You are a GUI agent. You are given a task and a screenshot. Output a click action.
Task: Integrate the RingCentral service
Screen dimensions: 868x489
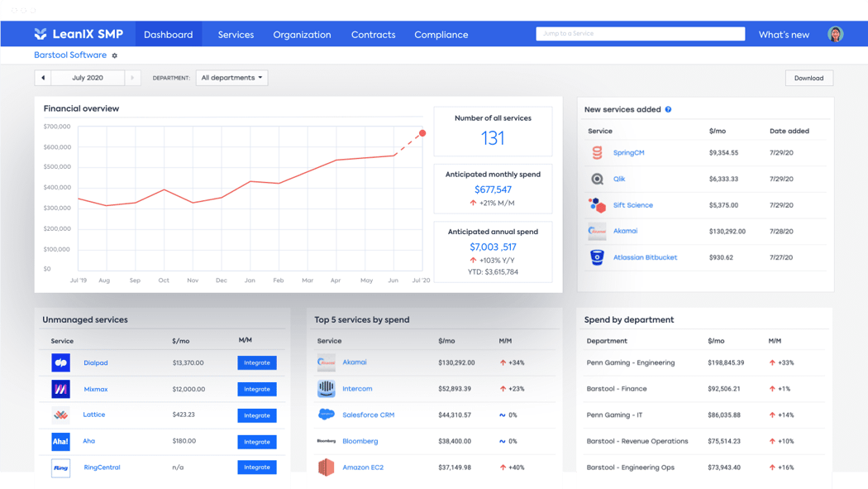pos(257,467)
